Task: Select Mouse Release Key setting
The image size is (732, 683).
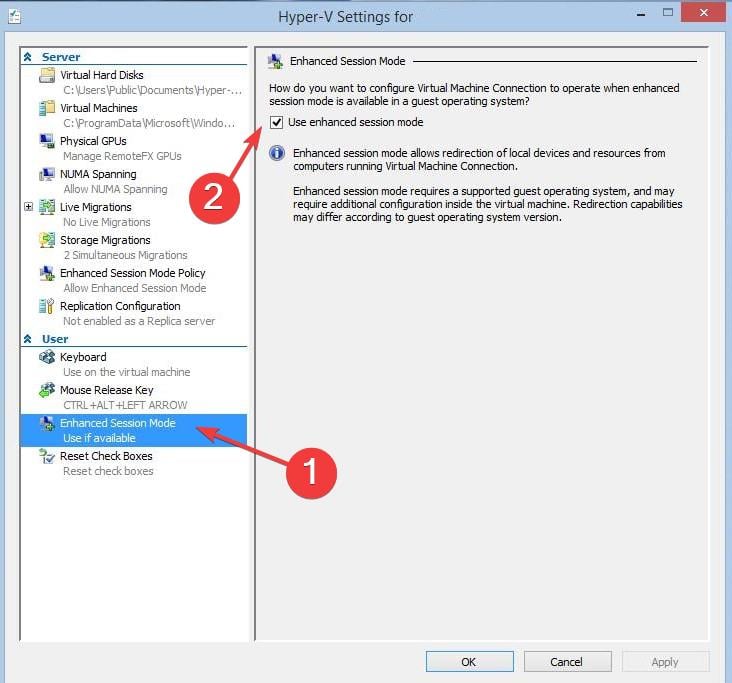Action: [x=106, y=390]
